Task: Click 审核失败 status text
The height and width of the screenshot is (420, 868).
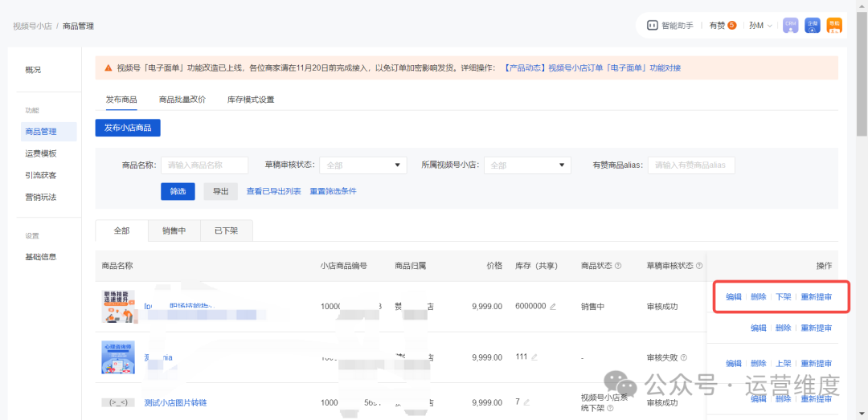Action: [x=662, y=357]
